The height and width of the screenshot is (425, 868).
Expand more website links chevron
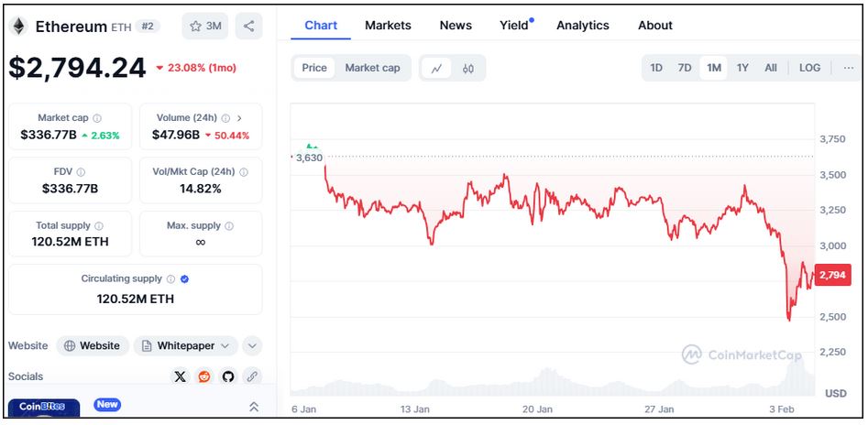click(252, 345)
